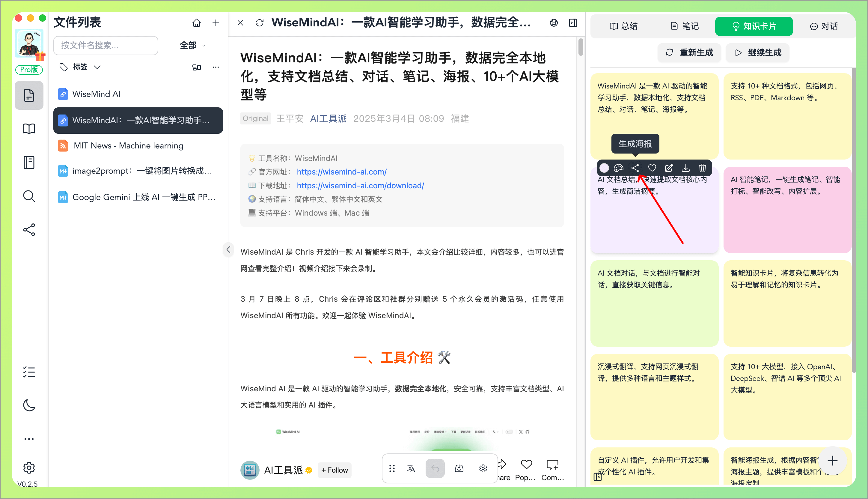Open the document reading sidebar icon

tap(29, 95)
